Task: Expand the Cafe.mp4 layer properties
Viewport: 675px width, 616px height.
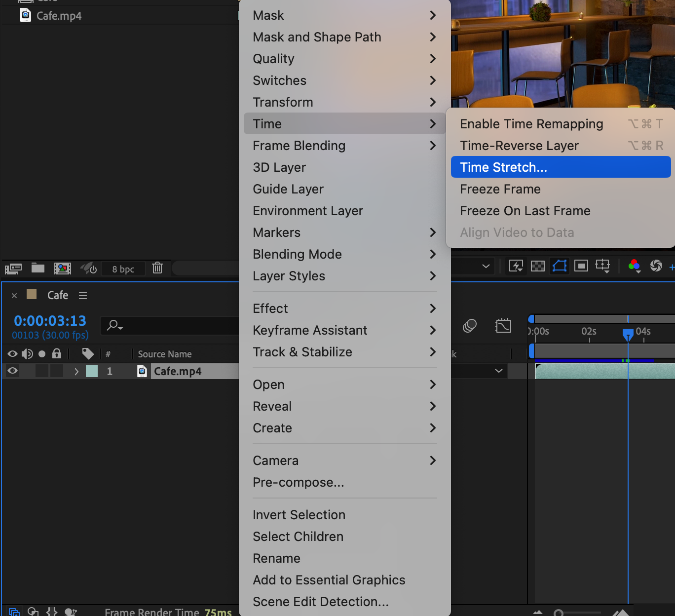Action: [x=76, y=371]
